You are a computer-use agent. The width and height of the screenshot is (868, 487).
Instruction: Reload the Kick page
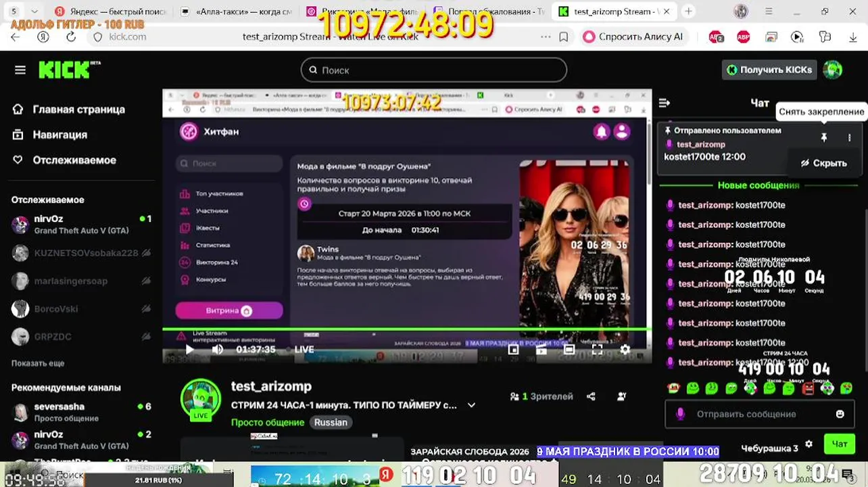(x=71, y=37)
